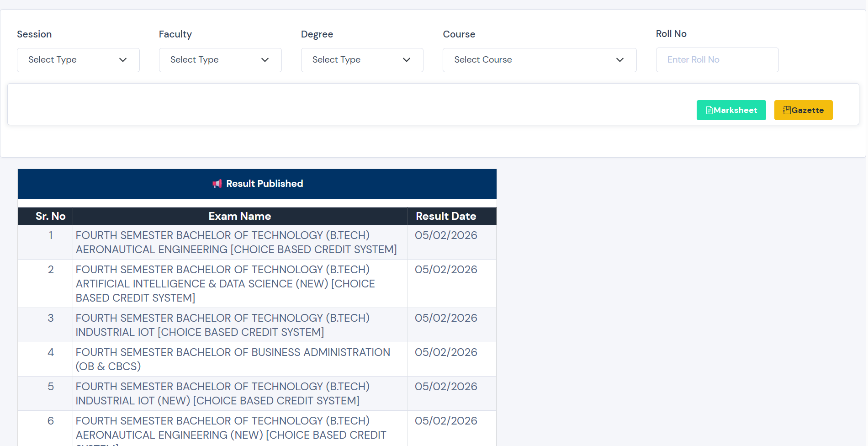This screenshot has height=446, width=868.
Task: Click the Exam Name column header
Action: (x=239, y=216)
